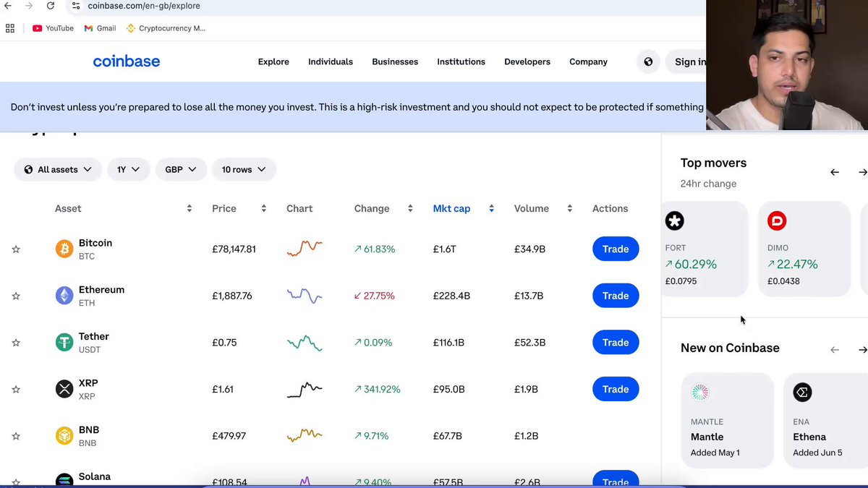Click Ethereum's 27.75% change value
This screenshot has width=868, height=488.
(x=375, y=296)
